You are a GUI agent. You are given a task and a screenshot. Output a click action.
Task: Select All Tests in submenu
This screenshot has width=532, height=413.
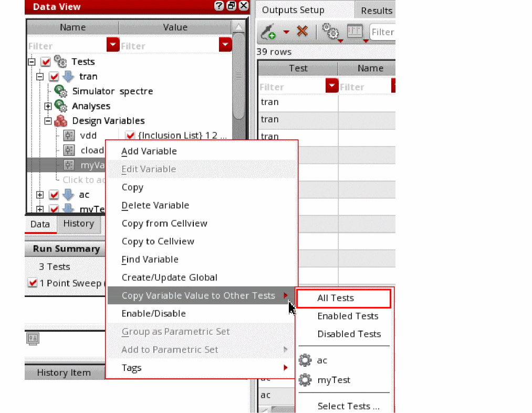[343, 298]
